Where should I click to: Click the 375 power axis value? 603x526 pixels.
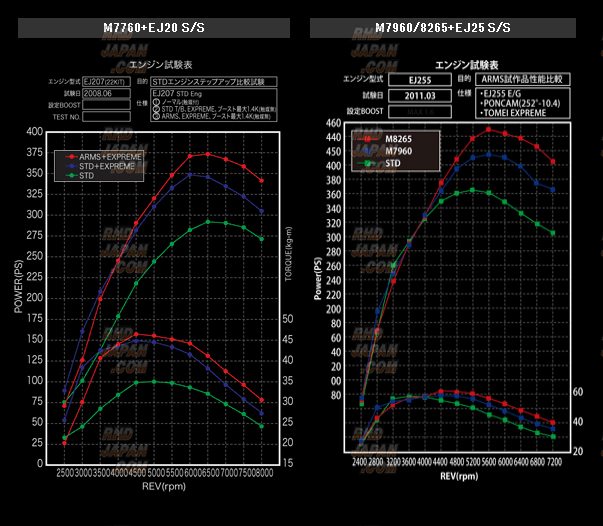(34, 152)
